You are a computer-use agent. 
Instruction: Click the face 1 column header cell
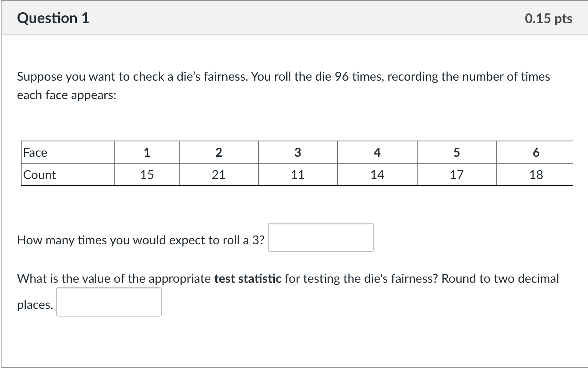[x=147, y=153]
